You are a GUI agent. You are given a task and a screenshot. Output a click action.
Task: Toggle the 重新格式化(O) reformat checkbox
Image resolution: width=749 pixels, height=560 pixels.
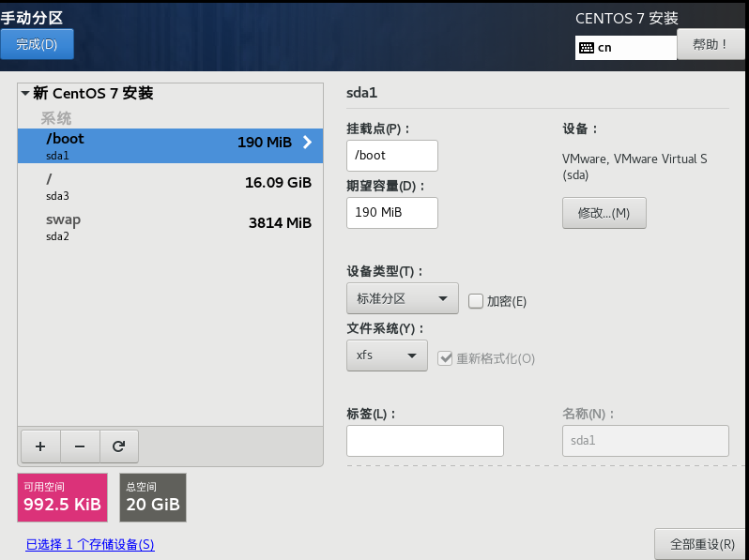[x=445, y=358]
